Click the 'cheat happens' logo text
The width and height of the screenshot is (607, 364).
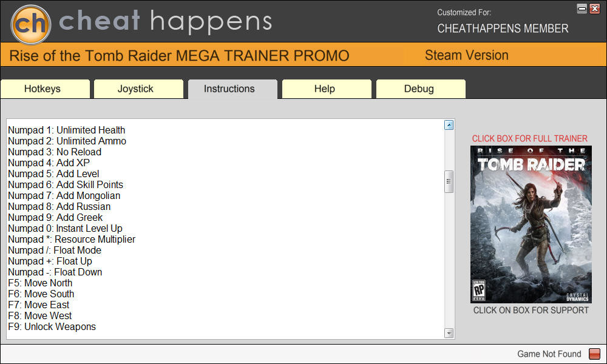point(165,21)
